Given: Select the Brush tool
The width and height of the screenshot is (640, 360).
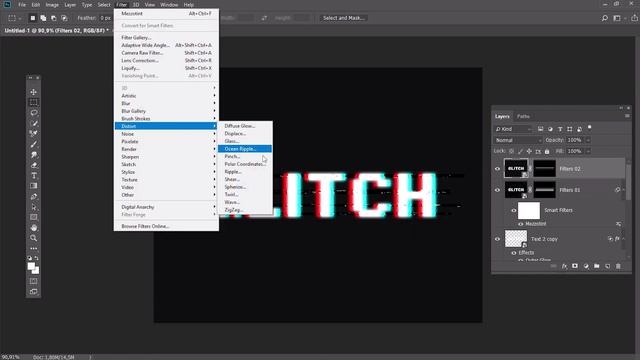Looking at the screenshot, I should coord(33,144).
